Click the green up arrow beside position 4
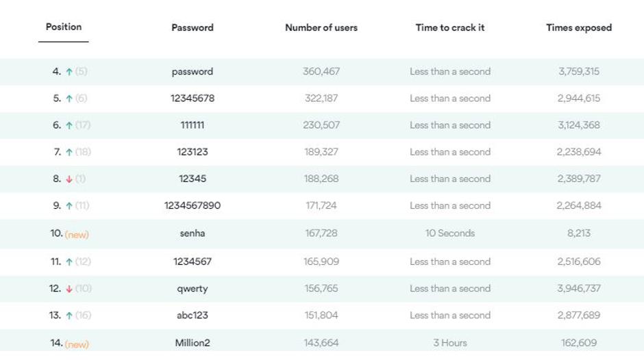 pyautogui.click(x=69, y=72)
